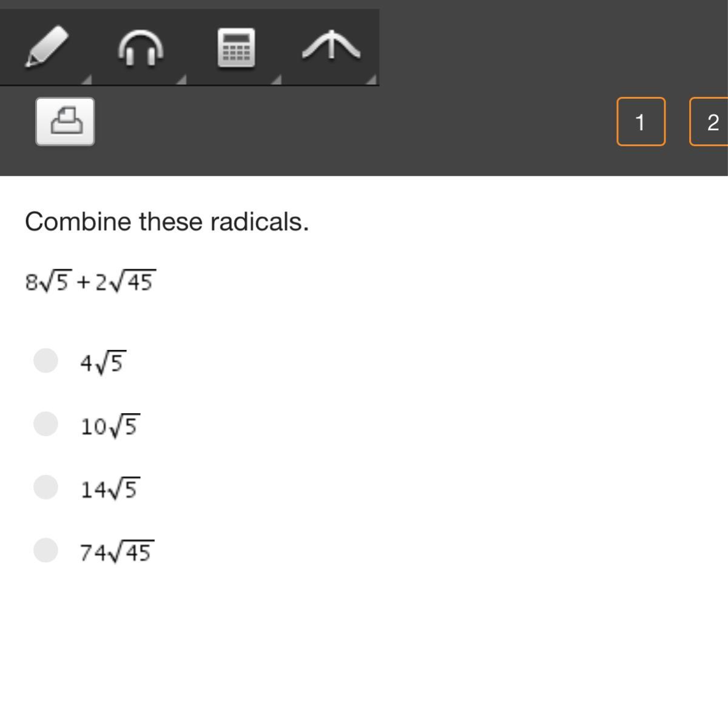Open the calculator tool
This screenshot has width=728, height=728.
tap(236, 47)
